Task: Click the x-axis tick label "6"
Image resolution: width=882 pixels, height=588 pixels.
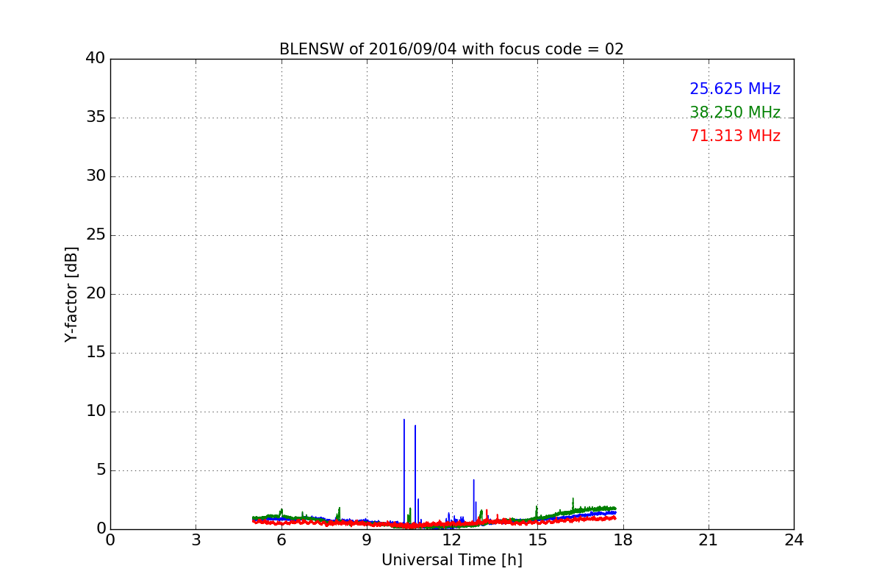Action: point(281,540)
